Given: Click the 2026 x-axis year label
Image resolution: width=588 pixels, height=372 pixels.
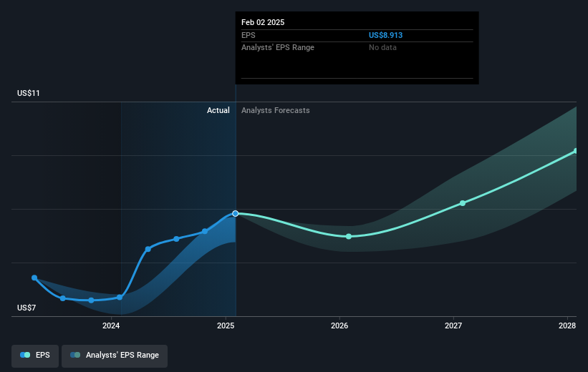Looking at the screenshot, I should [x=339, y=325].
